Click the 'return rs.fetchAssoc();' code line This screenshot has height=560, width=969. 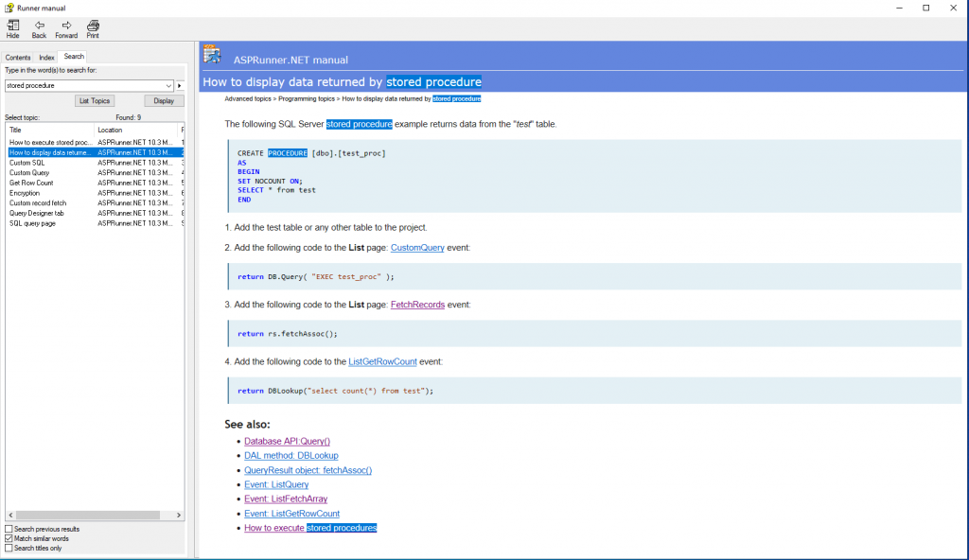pos(288,334)
